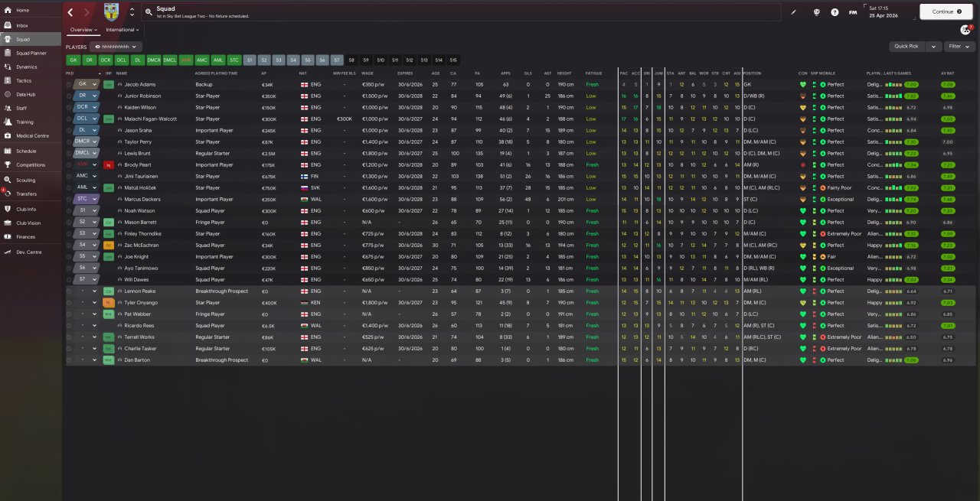Open the Scouting sidebar section
The image size is (980, 501).
click(x=31, y=180)
